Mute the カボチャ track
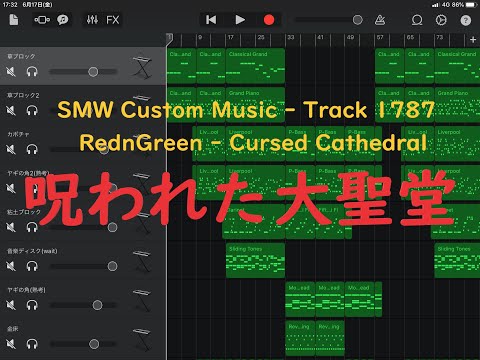 11,149
